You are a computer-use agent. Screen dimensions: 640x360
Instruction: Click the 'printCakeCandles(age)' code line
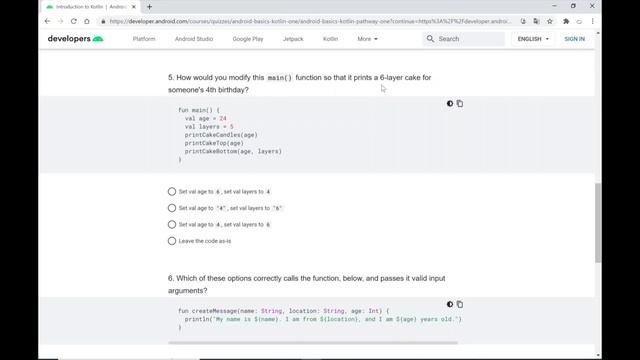tap(221, 135)
